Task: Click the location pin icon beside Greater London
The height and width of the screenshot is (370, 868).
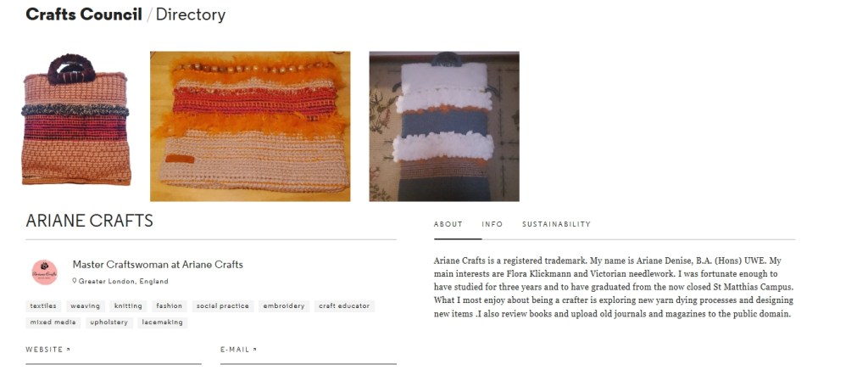Action: (75, 281)
